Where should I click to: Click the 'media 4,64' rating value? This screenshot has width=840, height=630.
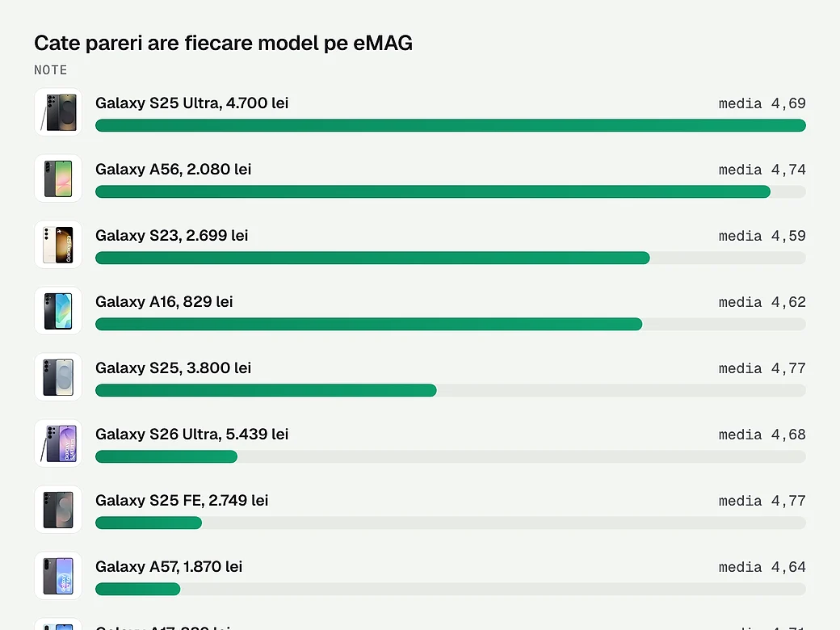point(762,567)
